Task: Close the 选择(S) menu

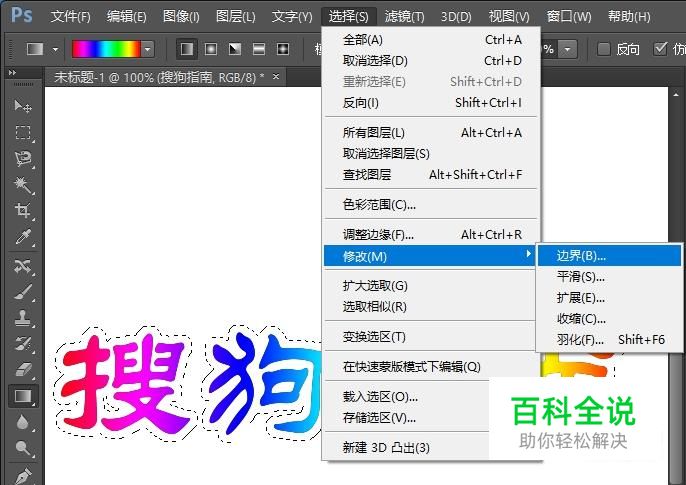Action: (x=348, y=17)
